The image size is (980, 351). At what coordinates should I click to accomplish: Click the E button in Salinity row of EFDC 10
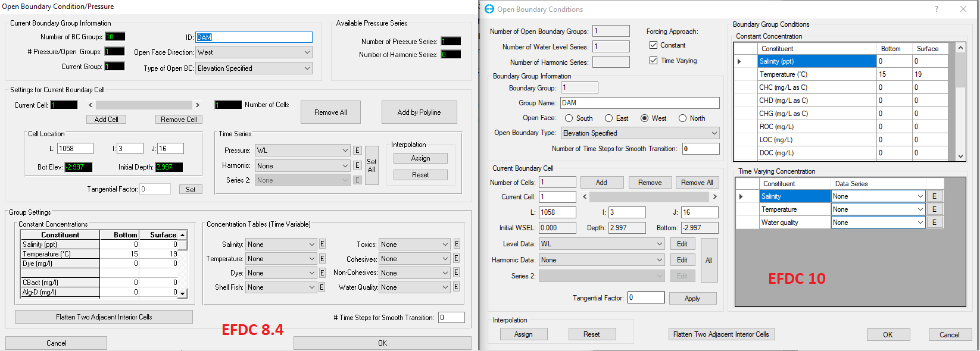[x=934, y=196]
